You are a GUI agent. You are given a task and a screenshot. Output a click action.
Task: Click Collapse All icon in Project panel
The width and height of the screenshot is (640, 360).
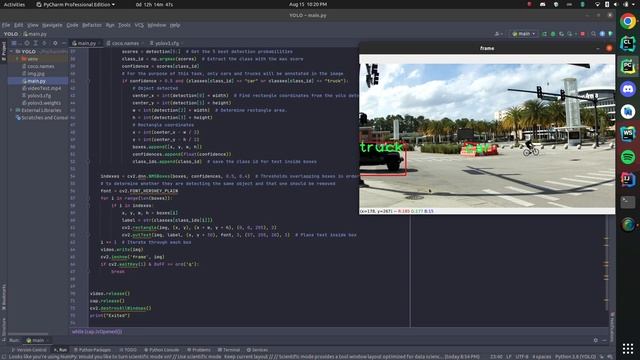(44, 43)
